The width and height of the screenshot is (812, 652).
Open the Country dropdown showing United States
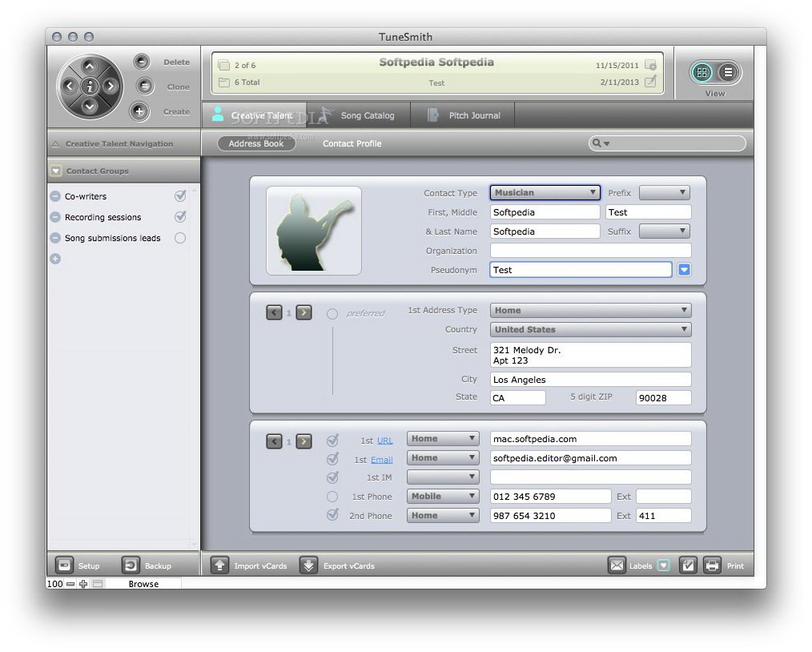point(590,329)
